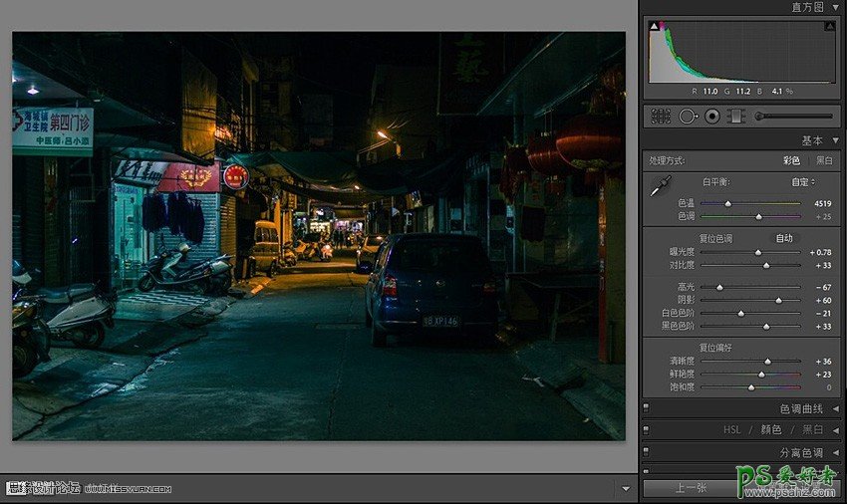Select the graduated filter tool

tap(736, 117)
